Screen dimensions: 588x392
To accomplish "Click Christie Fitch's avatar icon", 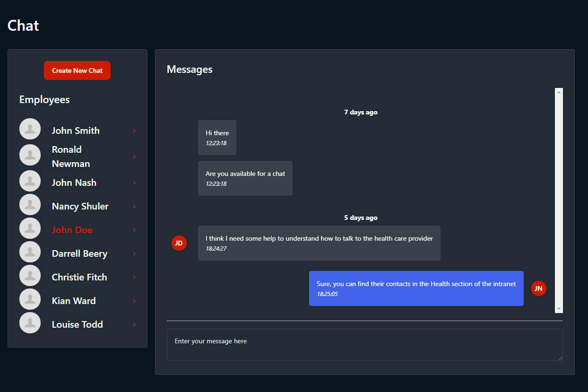I will click(30, 275).
